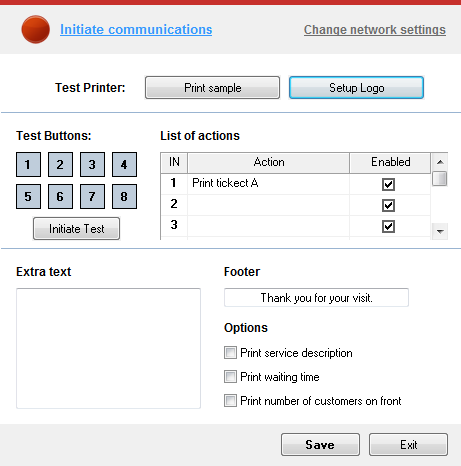Click the actions list scroll-down arrow

tap(440, 231)
